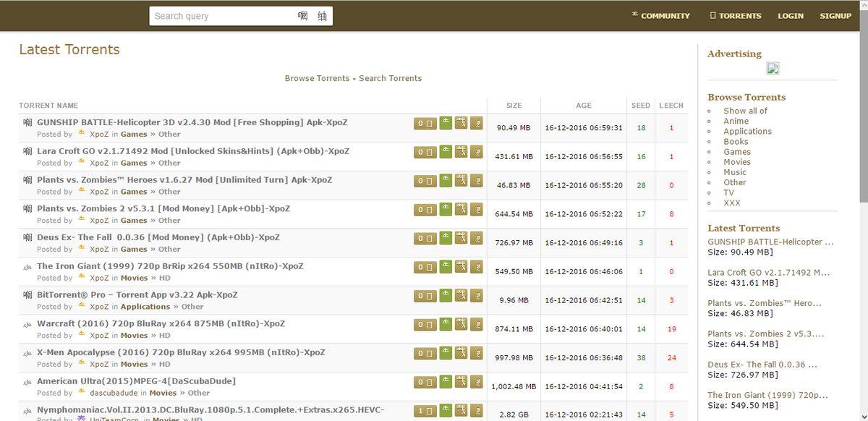Click the LOGIN link
This screenshot has width=868, height=421.
(790, 15)
